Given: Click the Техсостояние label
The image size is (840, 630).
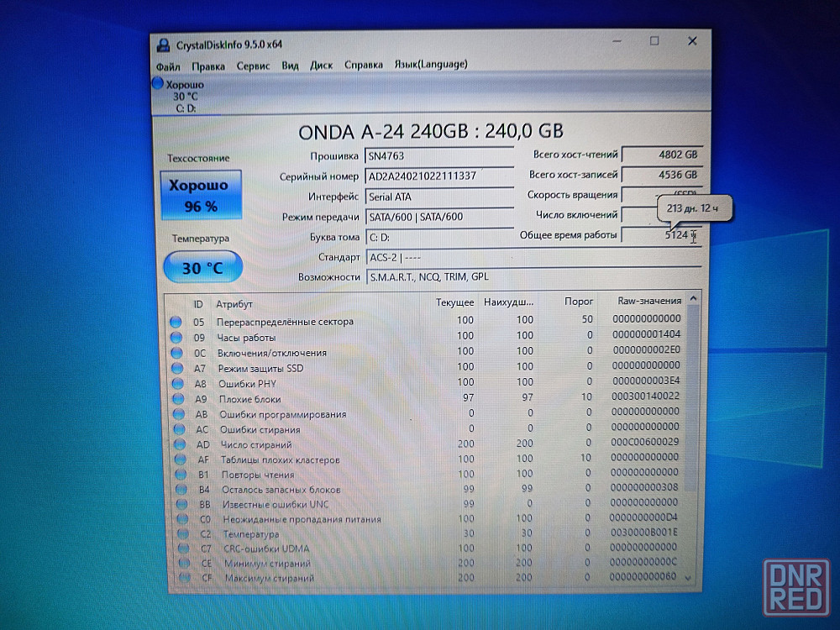Looking at the screenshot, I should tap(198, 158).
